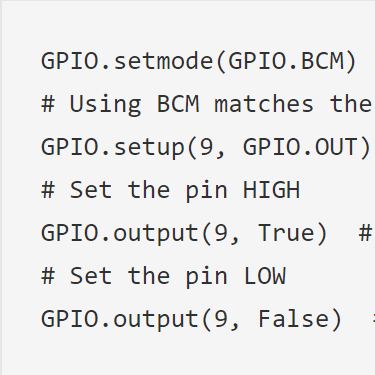Click the word setmode in first line
The width and height of the screenshot is (375, 375).
click(163, 61)
